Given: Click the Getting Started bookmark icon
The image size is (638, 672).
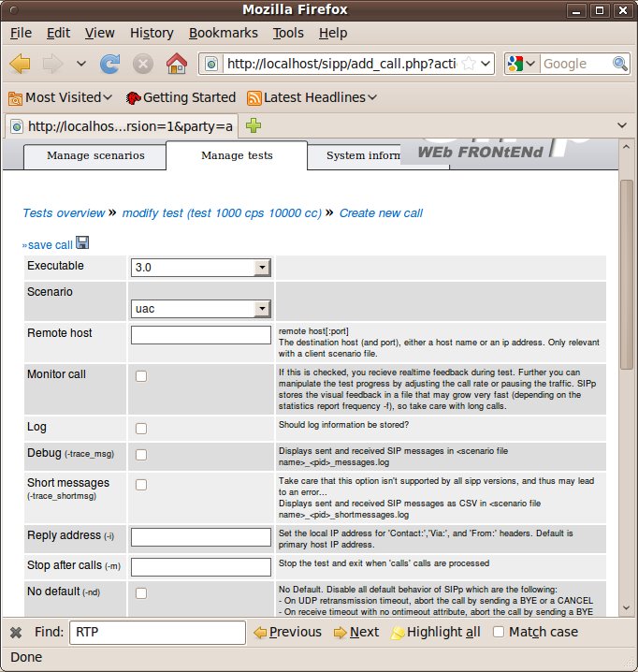Looking at the screenshot, I should (x=133, y=98).
